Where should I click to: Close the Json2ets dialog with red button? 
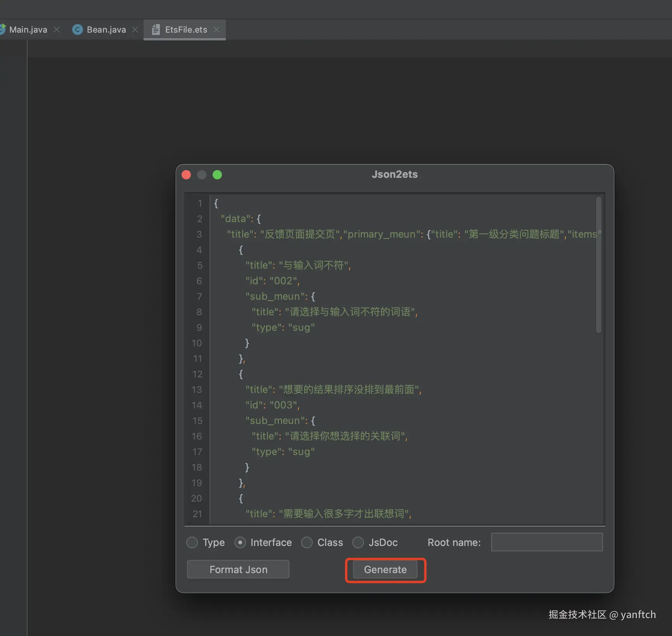pos(186,175)
